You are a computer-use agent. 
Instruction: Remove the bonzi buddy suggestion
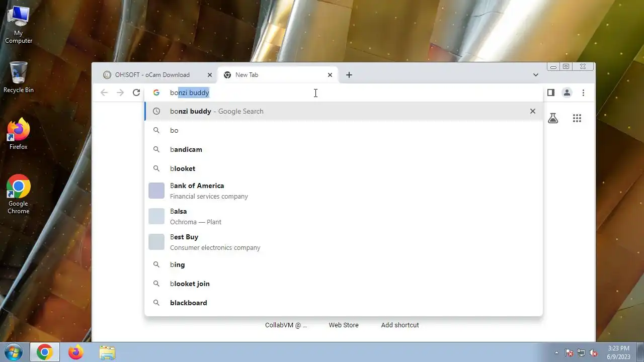(533, 111)
